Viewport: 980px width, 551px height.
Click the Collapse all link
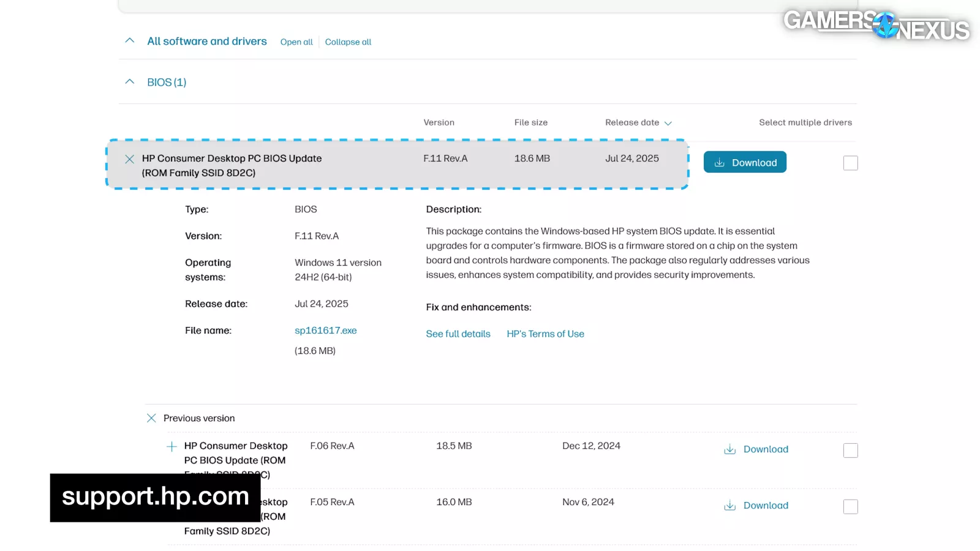[x=348, y=42]
